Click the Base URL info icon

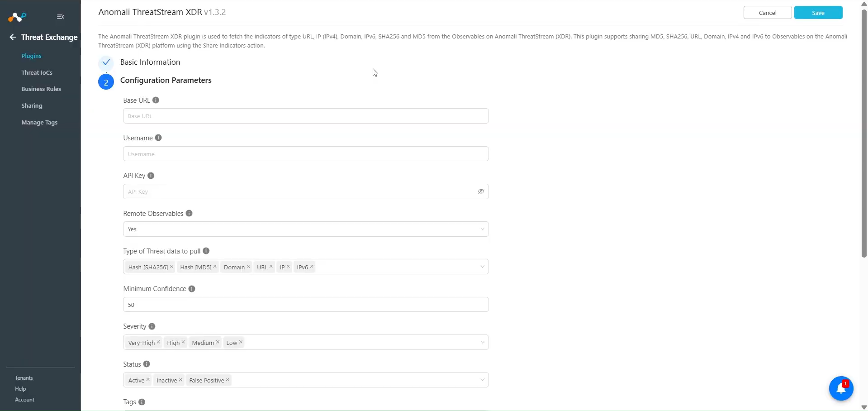coord(156,100)
